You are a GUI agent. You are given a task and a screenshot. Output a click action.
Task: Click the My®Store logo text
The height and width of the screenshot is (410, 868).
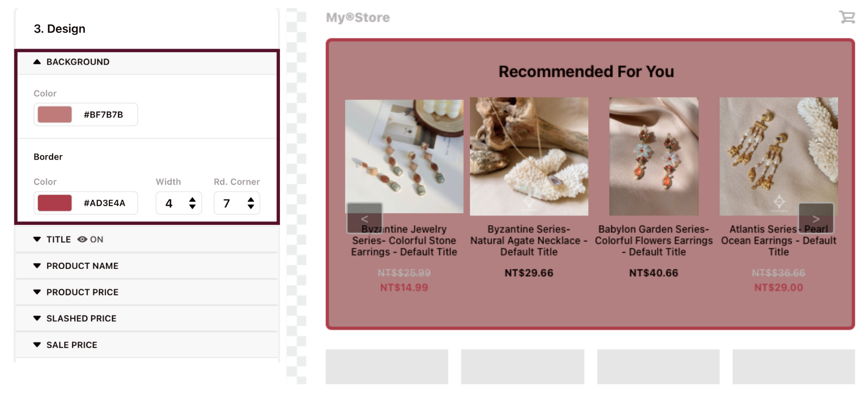(358, 18)
